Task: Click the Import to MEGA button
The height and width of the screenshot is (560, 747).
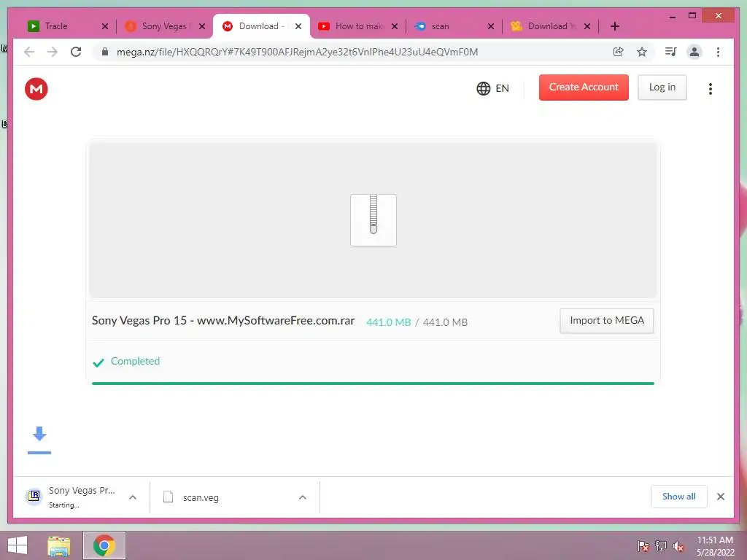Action: (606, 321)
